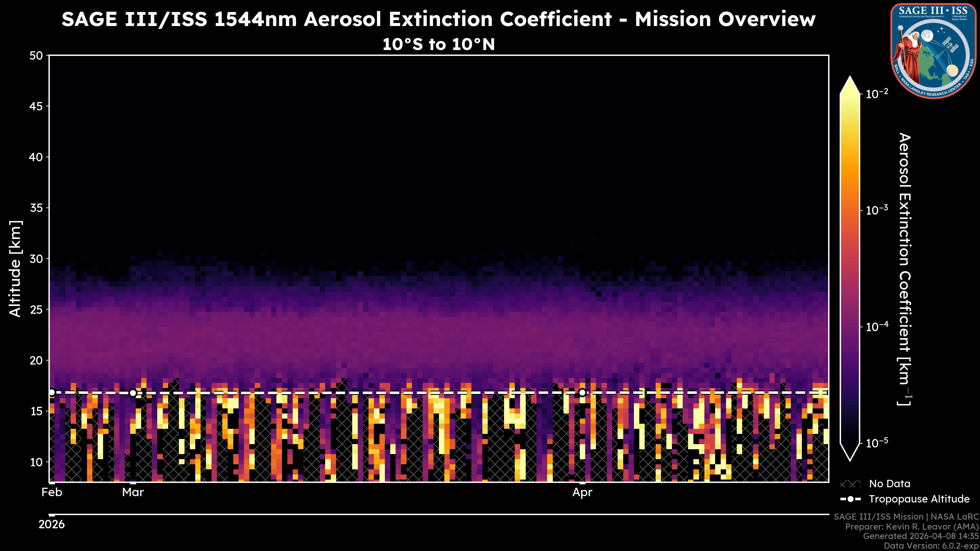The image size is (980, 551).
Task: Click the Feb label on time axis
Action: tap(52, 492)
